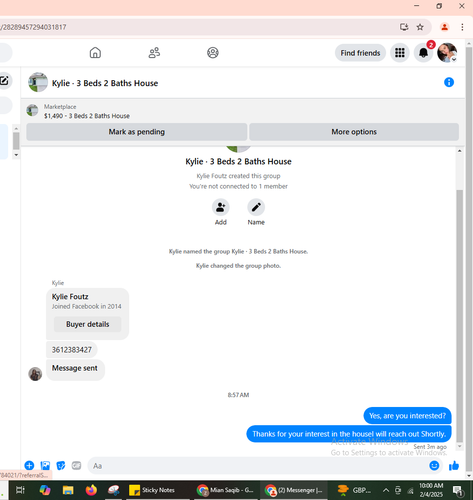This screenshot has height=500, width=473.
Task: Click install app icon in address bar
Action: click(404, 27)
